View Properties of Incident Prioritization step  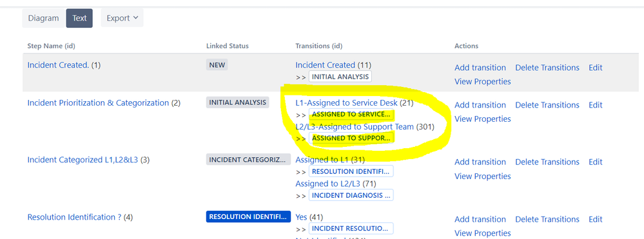483,119
